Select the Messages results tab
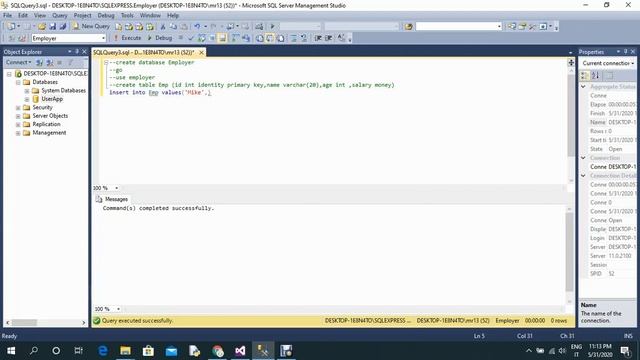This screenshot has height=360, width=640. (x=112, y=199)
